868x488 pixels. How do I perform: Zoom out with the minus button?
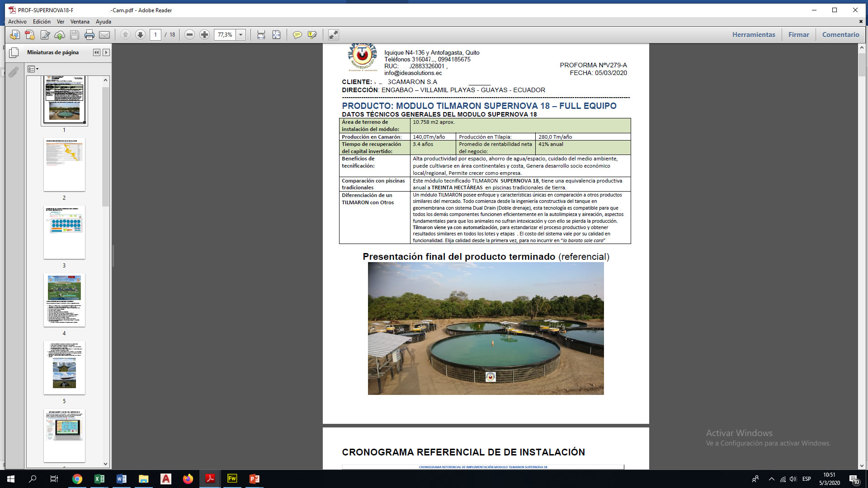(x=190, y=35)
